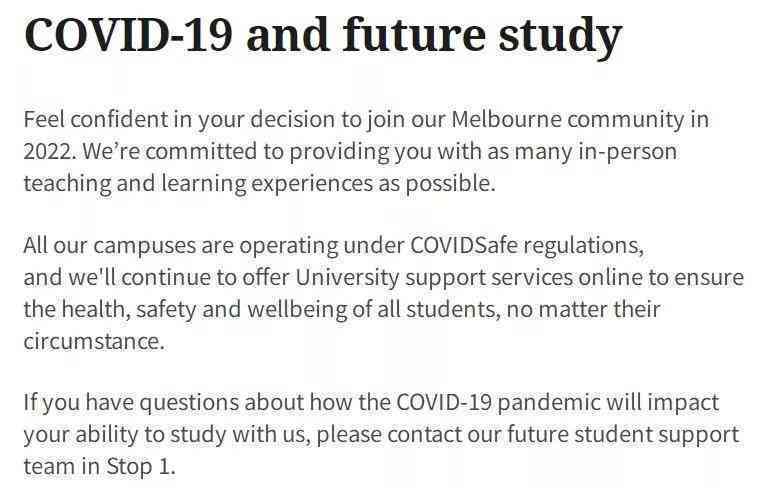
Task: Click 'Stop 1' at the end
Action: 139,467
